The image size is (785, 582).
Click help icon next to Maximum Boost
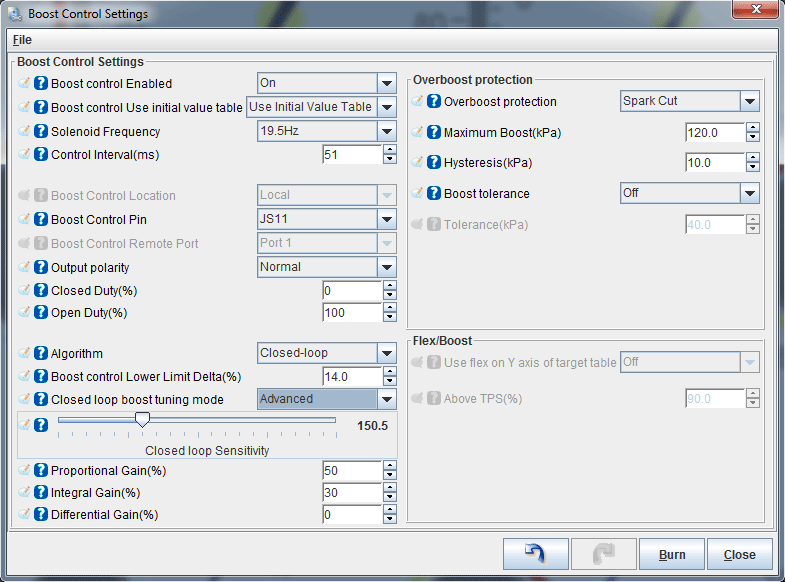pyautogui.click(x=434, y=133)
